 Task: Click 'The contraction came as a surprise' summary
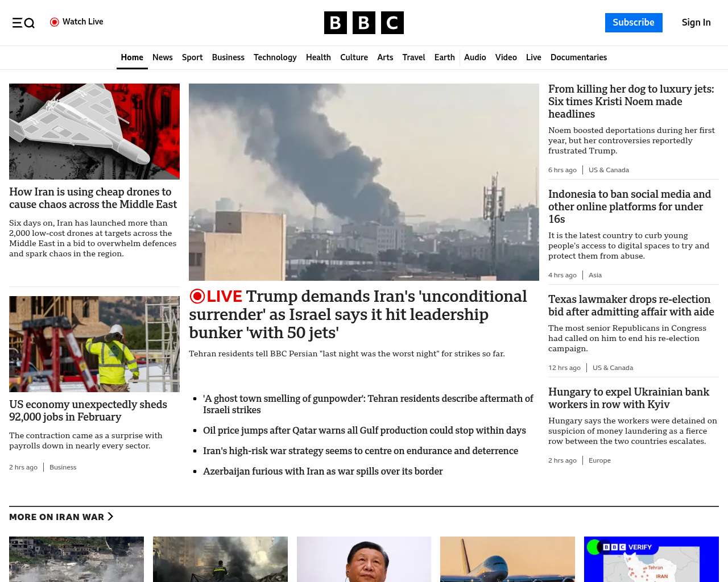click(86, 440)
